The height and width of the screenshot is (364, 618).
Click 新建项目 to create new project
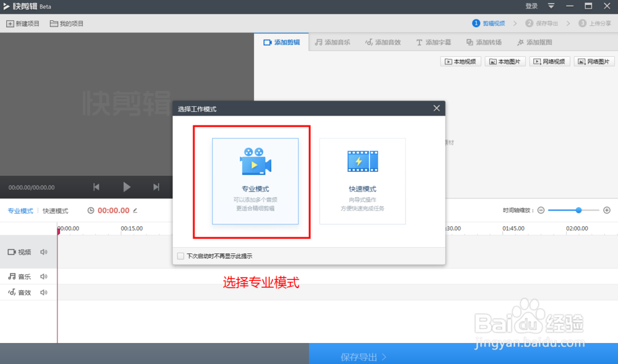point(23,23)
